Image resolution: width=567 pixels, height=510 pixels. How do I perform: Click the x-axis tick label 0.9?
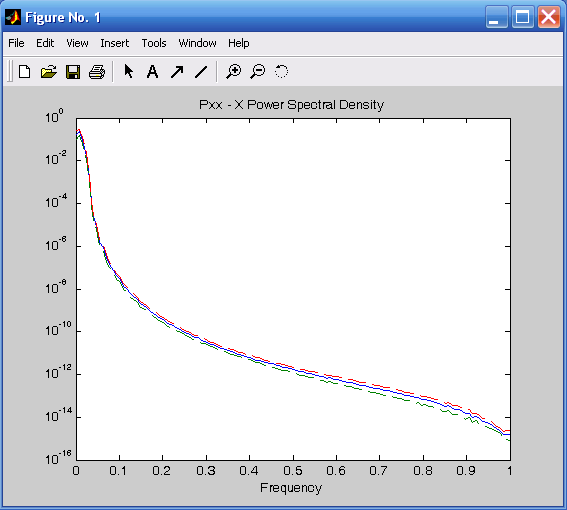pyautogui.click(x=466, y=471)
